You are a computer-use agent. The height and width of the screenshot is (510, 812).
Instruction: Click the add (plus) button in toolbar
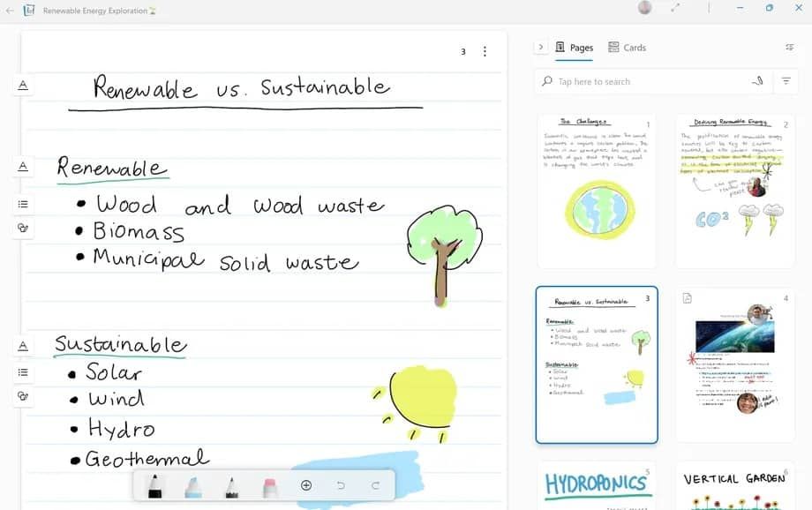pyautogui.click(x=306, y=485)
